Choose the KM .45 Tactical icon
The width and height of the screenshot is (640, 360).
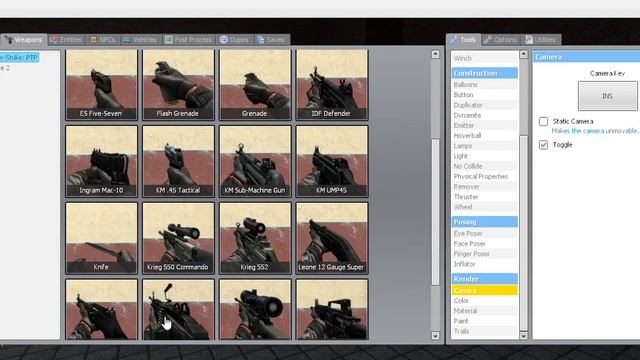178,161
